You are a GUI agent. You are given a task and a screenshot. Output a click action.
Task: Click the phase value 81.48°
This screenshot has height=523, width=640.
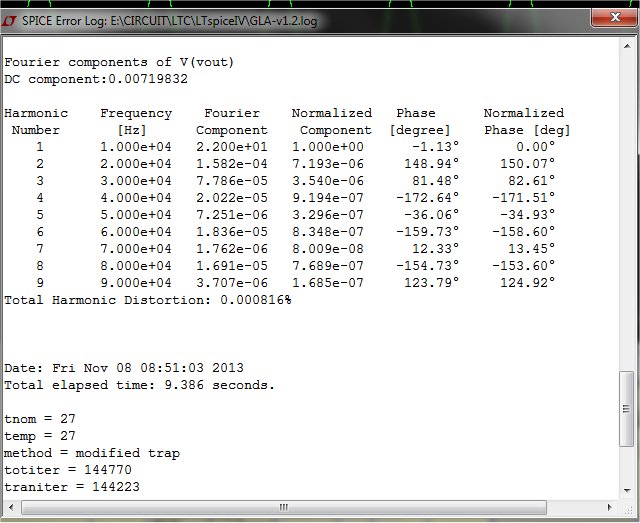436,180
